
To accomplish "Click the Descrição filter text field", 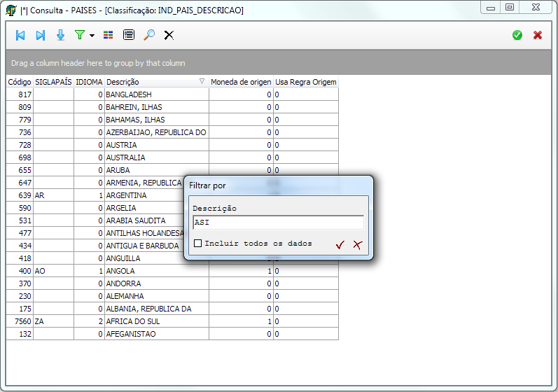I will [278, 223].
